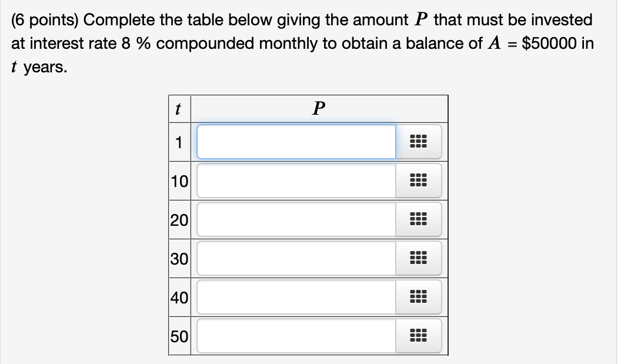The width and height of the screenshot is (621, 364).
Task: Click inside the t=40 answer box
Action: tap(296, 297)
